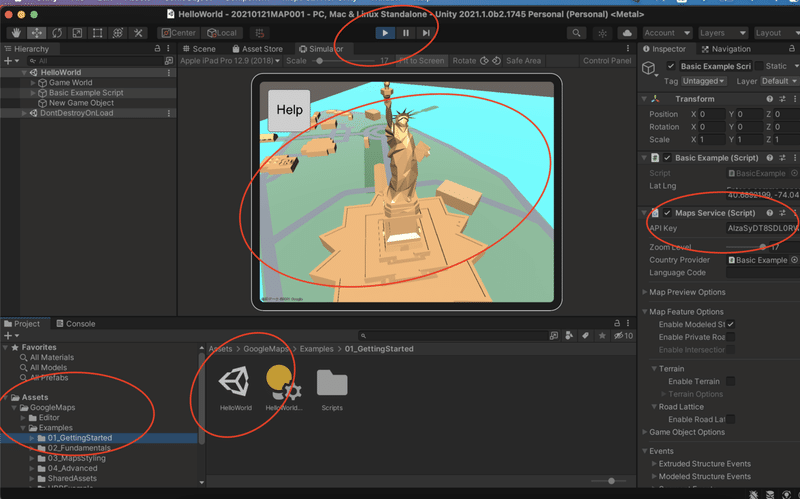Select the Hand tool
This screenshot has width=800, height=499.
(16, 33)
